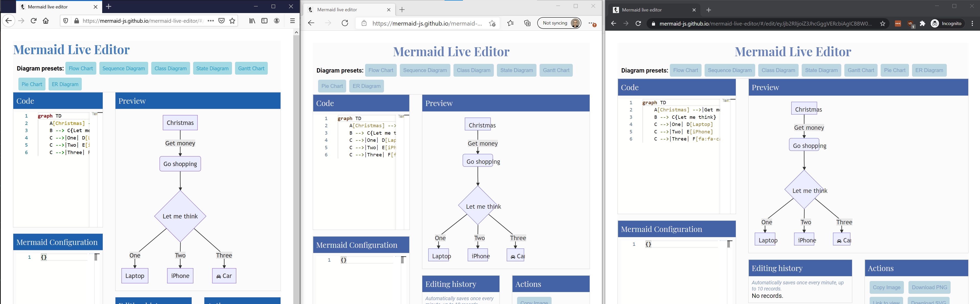Click 'Download PNG' in the Actions panel

click(x=929, y=287)
